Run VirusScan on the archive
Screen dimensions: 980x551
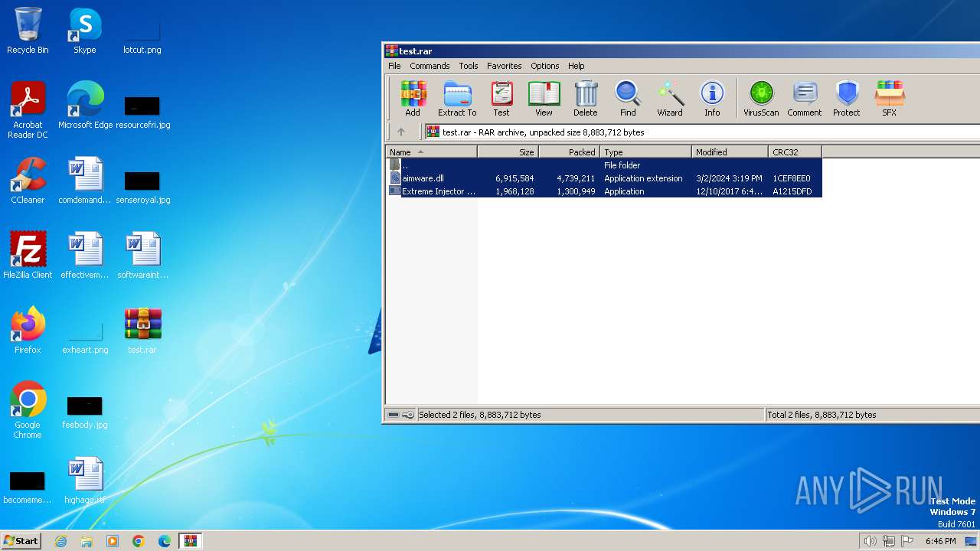[x=761, y=99]
